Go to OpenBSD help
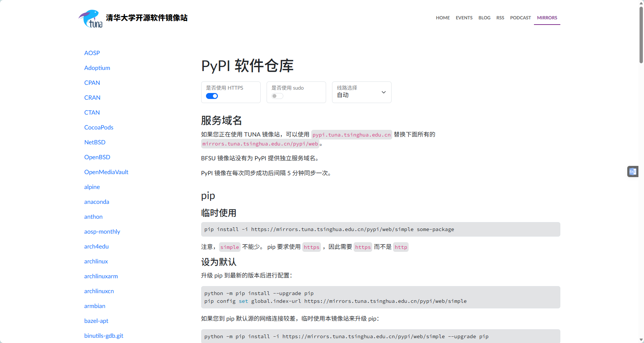Viewport: 644px width, 343px height. 97,157
